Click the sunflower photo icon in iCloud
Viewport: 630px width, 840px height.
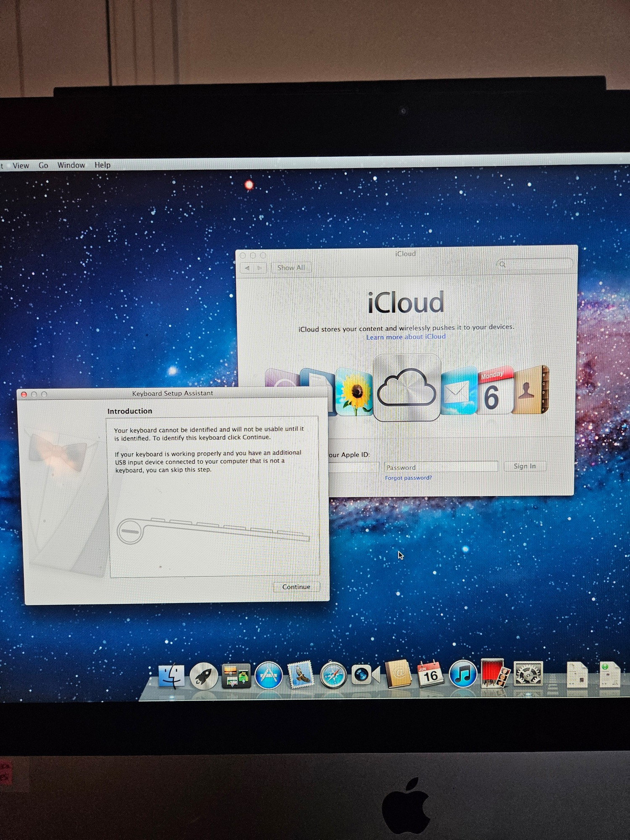point(354,392)
